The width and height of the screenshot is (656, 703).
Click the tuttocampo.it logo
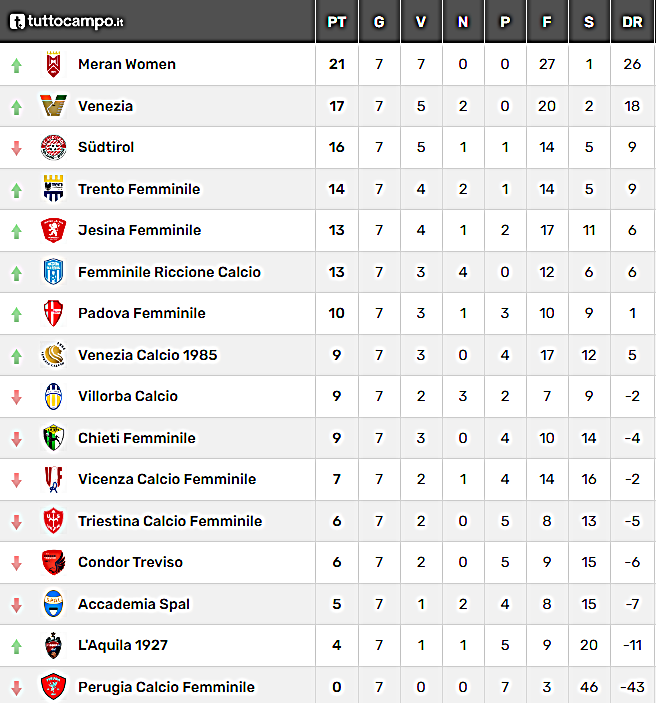(x=66, y=21)
